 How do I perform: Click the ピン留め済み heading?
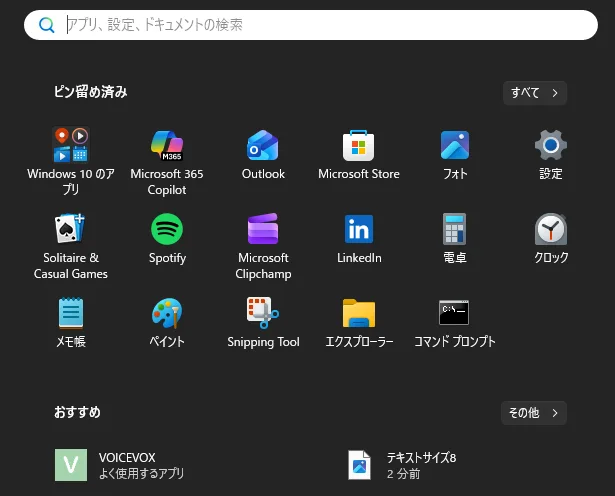(91, 92)
